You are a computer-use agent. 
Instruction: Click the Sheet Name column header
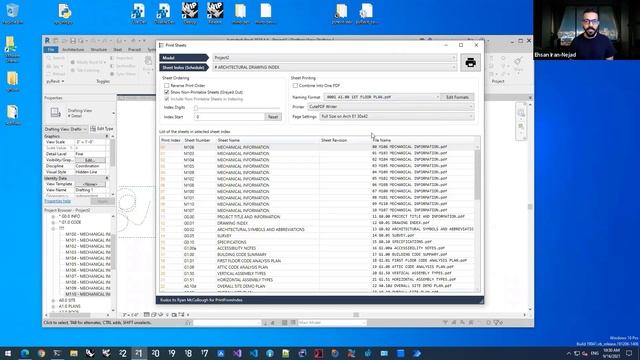click(229, 140)
